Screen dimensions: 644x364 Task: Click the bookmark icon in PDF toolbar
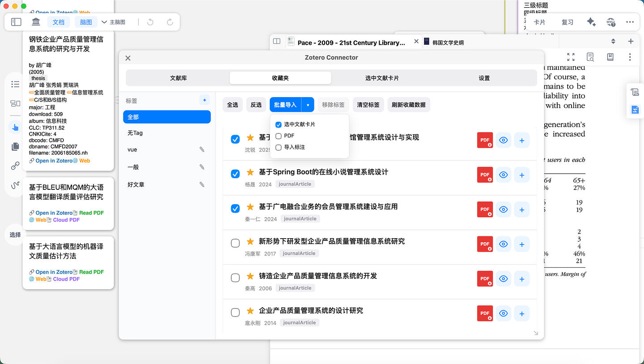click(x=610, y=57)
